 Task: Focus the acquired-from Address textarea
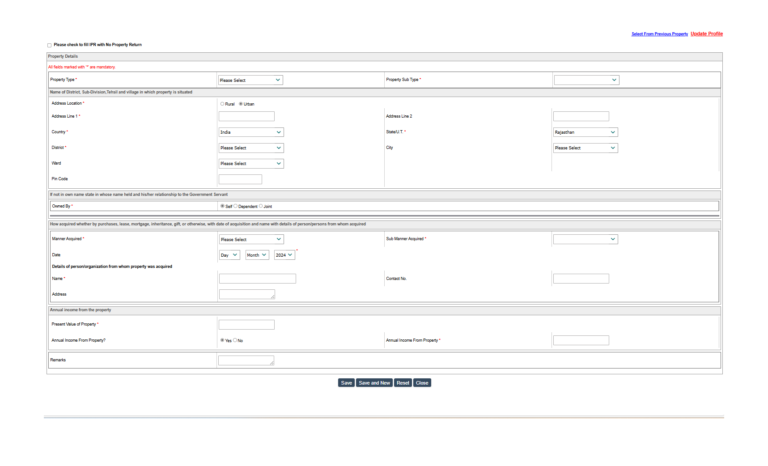247,294
